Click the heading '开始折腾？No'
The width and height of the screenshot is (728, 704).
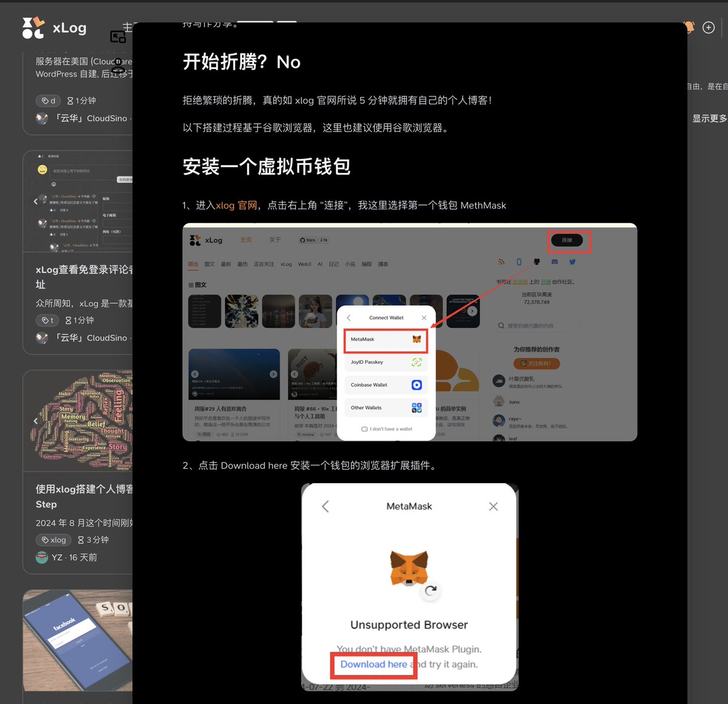(x=241, y=62)
